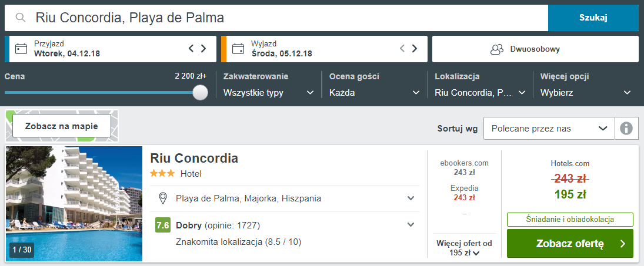Click the search magnifier icon
The image size is (644, 266).
coord(21,18)
